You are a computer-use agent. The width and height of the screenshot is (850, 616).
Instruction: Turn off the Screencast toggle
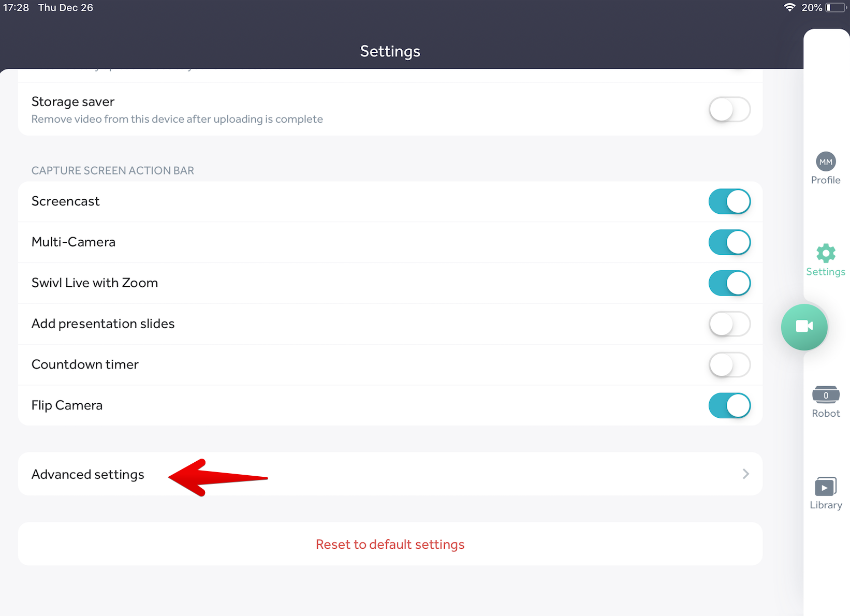[x=729, y=201]
